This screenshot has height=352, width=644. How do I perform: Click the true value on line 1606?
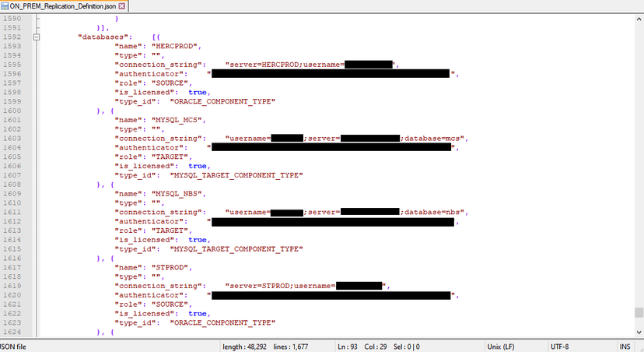(198, 166)
